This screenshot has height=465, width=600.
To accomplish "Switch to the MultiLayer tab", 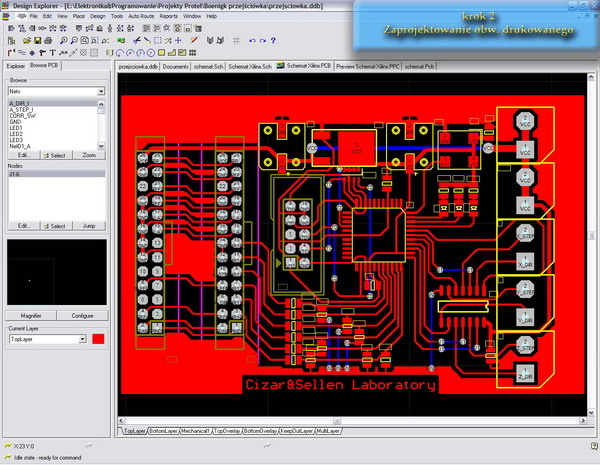I will 329,431.
